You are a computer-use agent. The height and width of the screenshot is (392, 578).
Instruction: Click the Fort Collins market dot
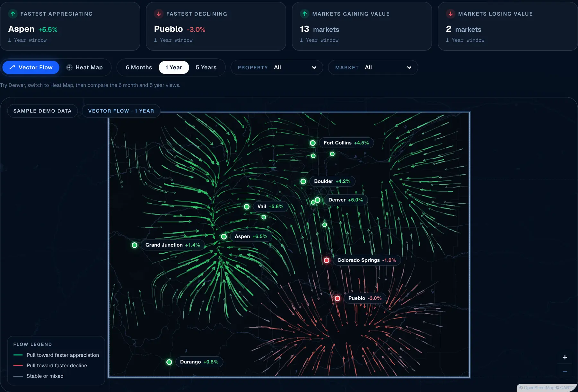[313, 143]
